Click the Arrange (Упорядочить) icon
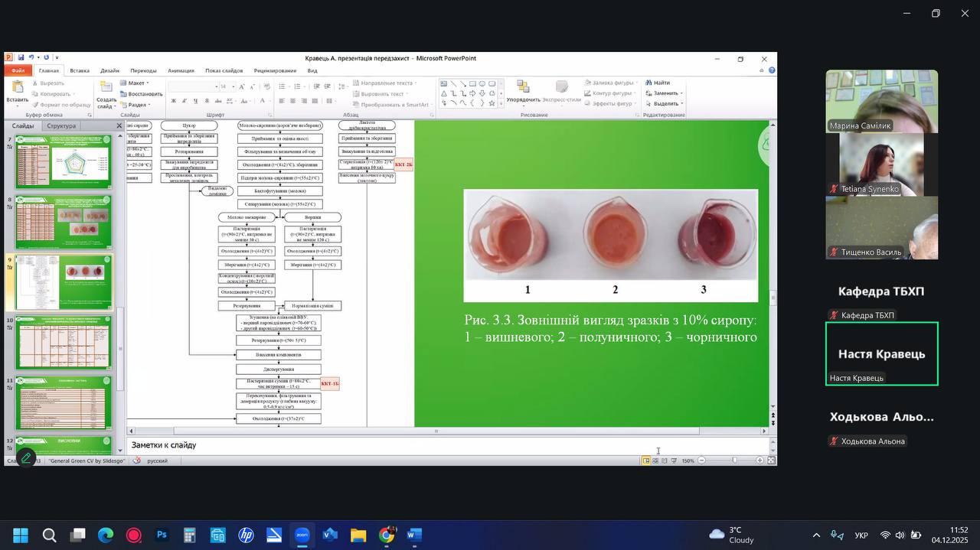 pyautogui.click(x=523, y=88)
